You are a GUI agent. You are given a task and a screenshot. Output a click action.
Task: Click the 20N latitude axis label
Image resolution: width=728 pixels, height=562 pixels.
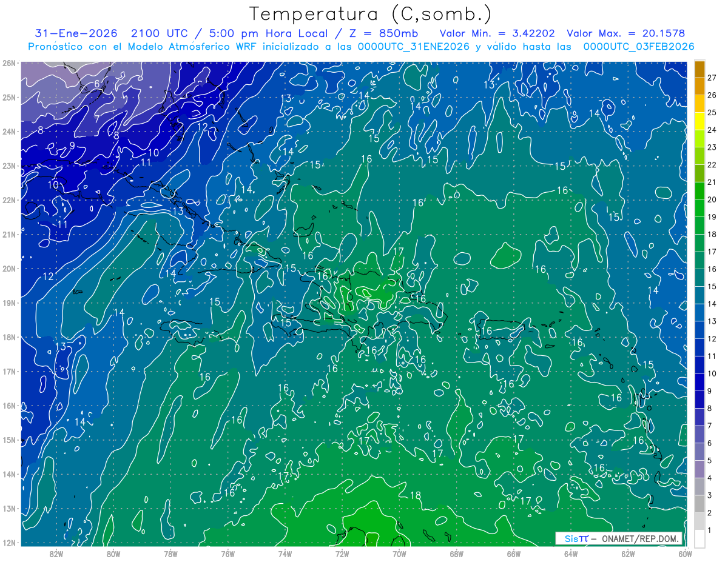(8, 269)
